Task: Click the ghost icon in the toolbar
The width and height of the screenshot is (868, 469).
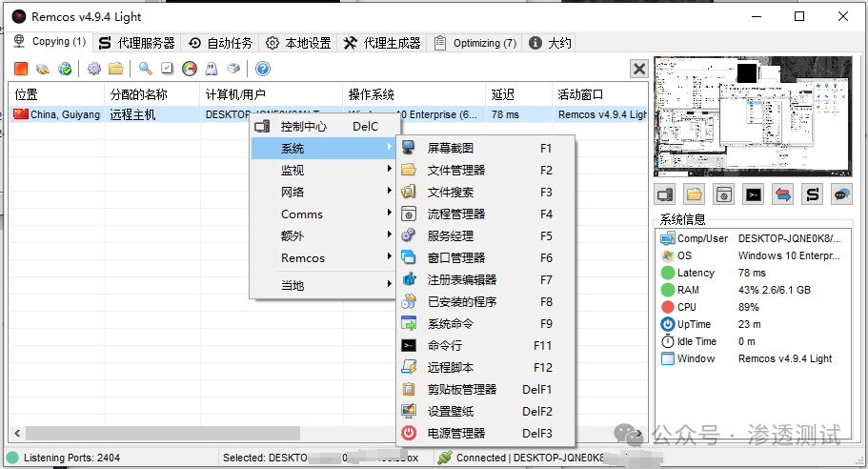Action: [x=212, y=69]
